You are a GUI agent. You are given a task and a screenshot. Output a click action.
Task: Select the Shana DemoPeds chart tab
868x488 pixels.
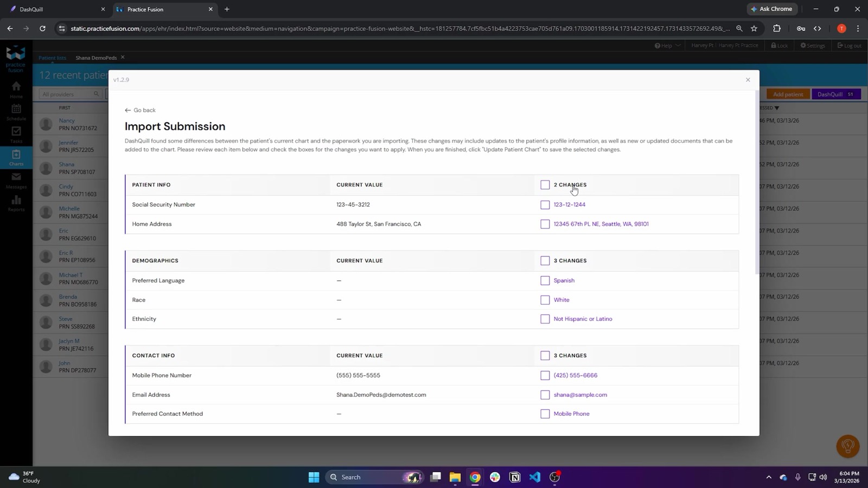pyautogui.click(x=96, y=57)
